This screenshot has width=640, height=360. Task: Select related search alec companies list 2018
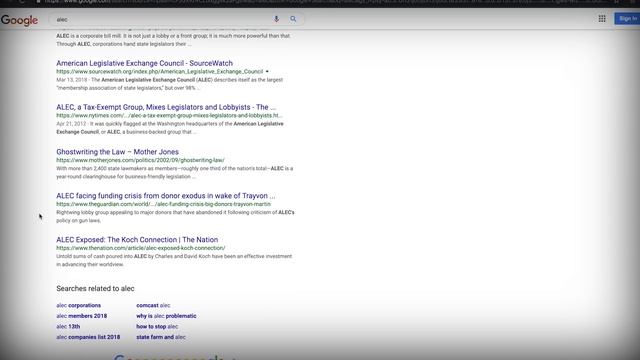tap(88, 337)
